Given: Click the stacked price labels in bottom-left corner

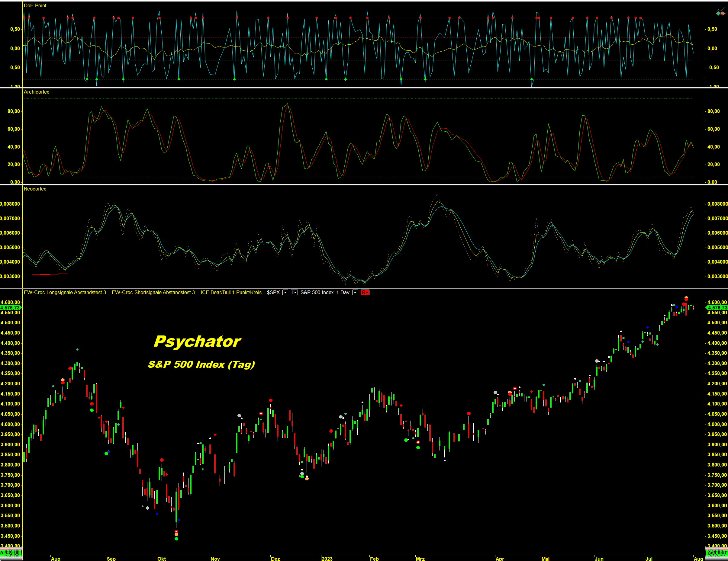Looking at the screenshot, I should (11, 554).
